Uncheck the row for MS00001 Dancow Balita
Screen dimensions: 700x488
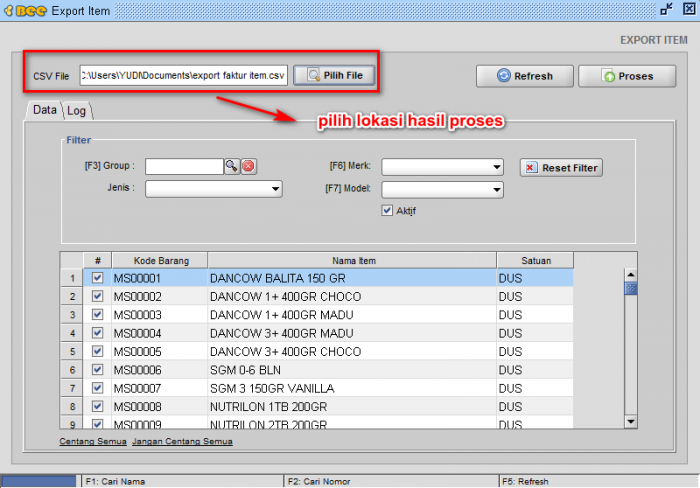[x=97, y=279]
